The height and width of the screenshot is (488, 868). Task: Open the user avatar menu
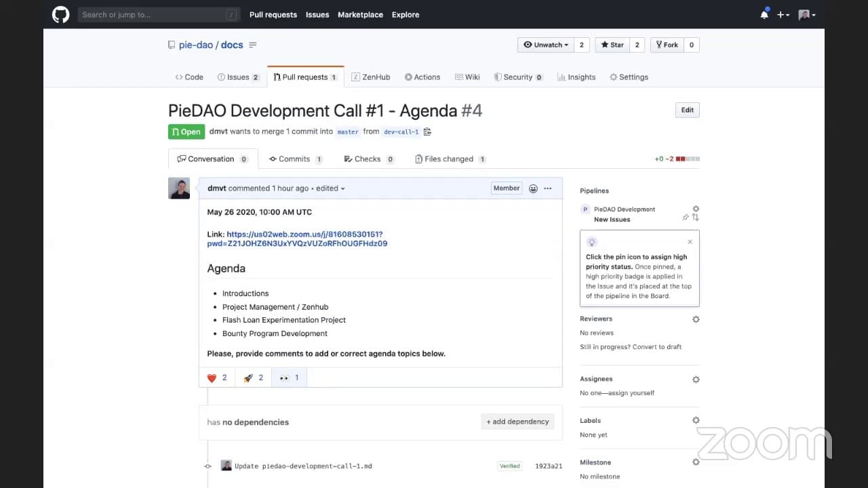tap(807, 14)
